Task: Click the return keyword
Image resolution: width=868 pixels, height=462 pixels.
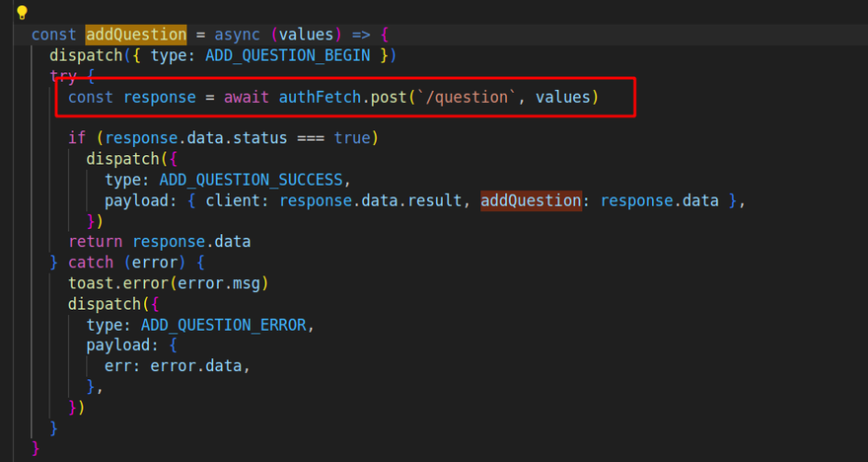Action: pyautogui.click(x=96, y=242)
